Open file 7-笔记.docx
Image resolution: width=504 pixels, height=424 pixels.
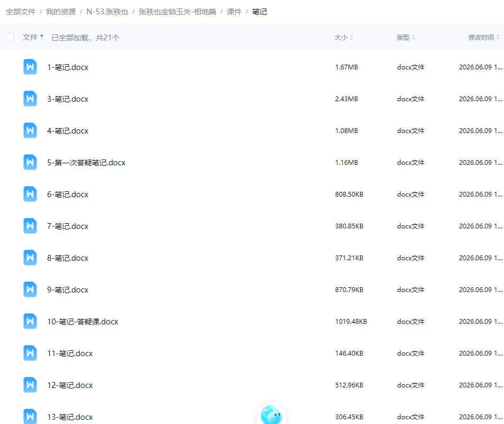68,226
